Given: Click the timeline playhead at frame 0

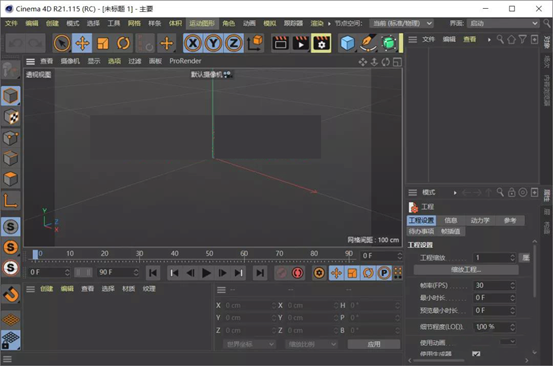Looking at the screenshot, I should point(35,254).
